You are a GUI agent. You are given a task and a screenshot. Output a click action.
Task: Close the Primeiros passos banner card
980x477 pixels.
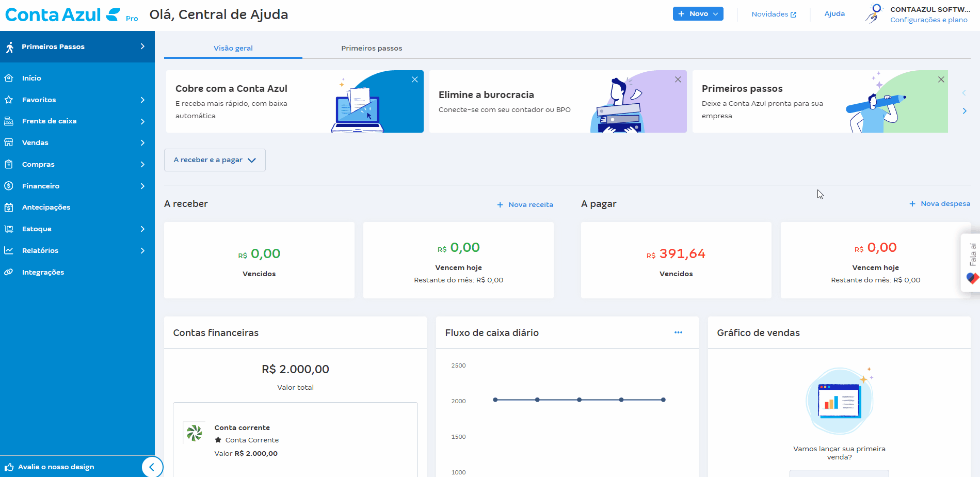click(x=941, y=79)
